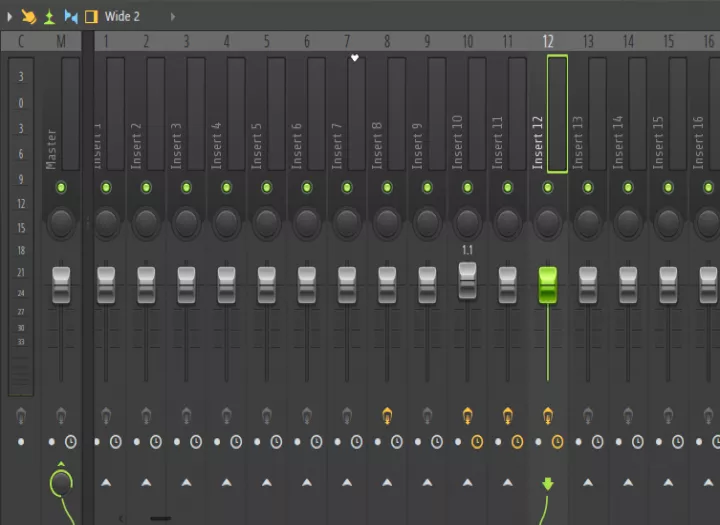The image size is (720, 525).
Task: Click Insert 10 orange latency clock icon
Action: click(477, 442)
